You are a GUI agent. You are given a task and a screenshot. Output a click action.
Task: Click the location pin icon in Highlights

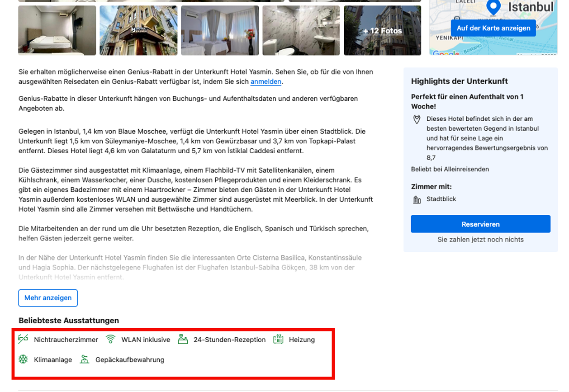coord(417,119)
